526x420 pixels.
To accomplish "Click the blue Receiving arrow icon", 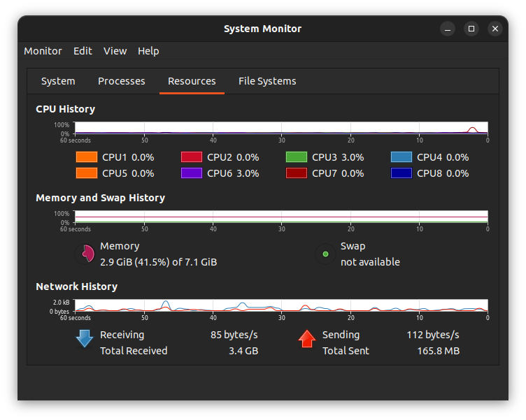I will (85, 339).
